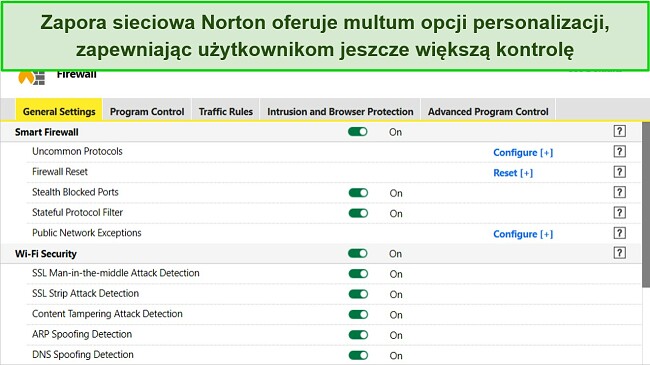650x365 pixels.
Task: Open the Traffic Rules tab
Action: click(226, 110)
